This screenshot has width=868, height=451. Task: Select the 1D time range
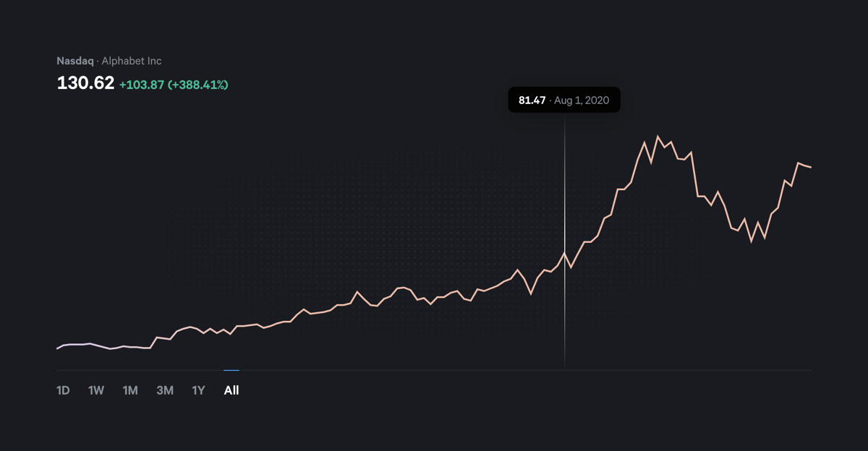[x=63, y=390]
